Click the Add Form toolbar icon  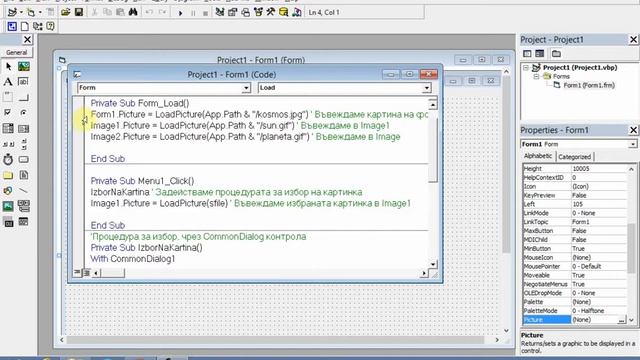31,12
